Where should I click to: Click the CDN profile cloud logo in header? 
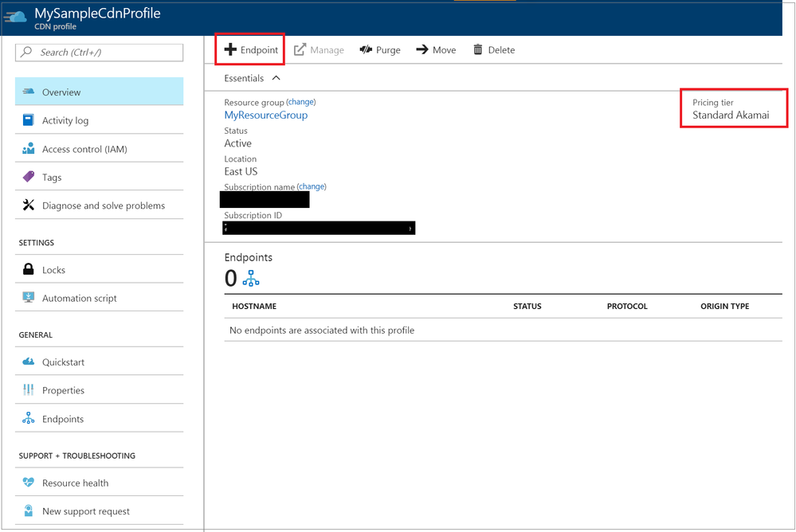coord(15,18)
